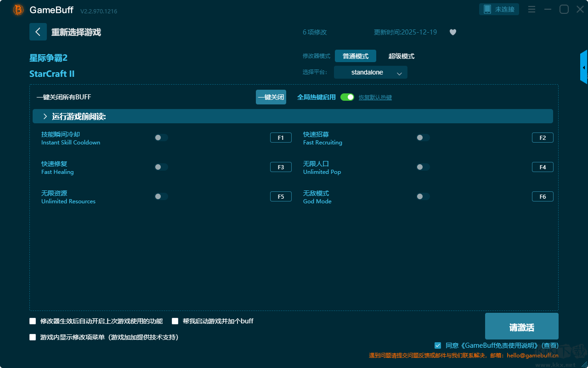Click the back arrow to reselect game
Image resolution: width=588 pixels, height=368 pixels.
(38, 32)
